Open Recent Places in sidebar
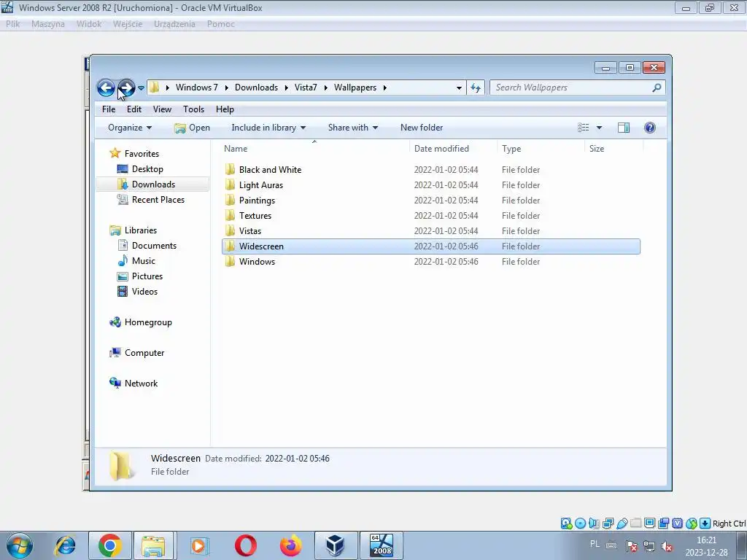 tap(158, 200)
